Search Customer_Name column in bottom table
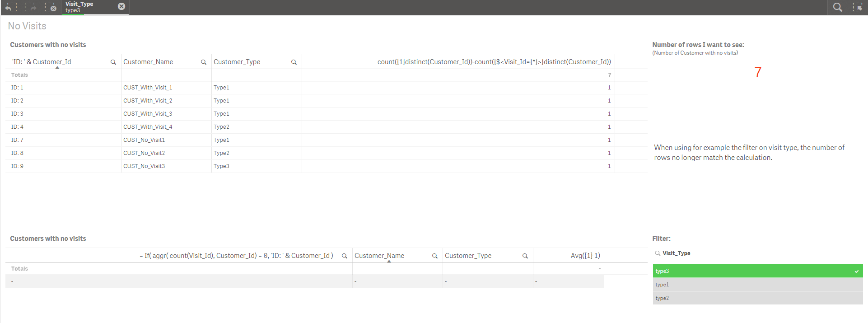The height and width of the screenshot is (323, 868). pos(435,256)
